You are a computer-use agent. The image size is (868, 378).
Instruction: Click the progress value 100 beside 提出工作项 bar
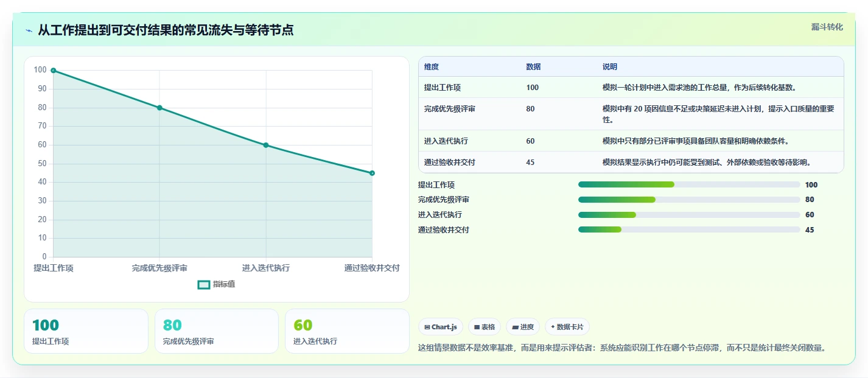(x=811, y=185)
